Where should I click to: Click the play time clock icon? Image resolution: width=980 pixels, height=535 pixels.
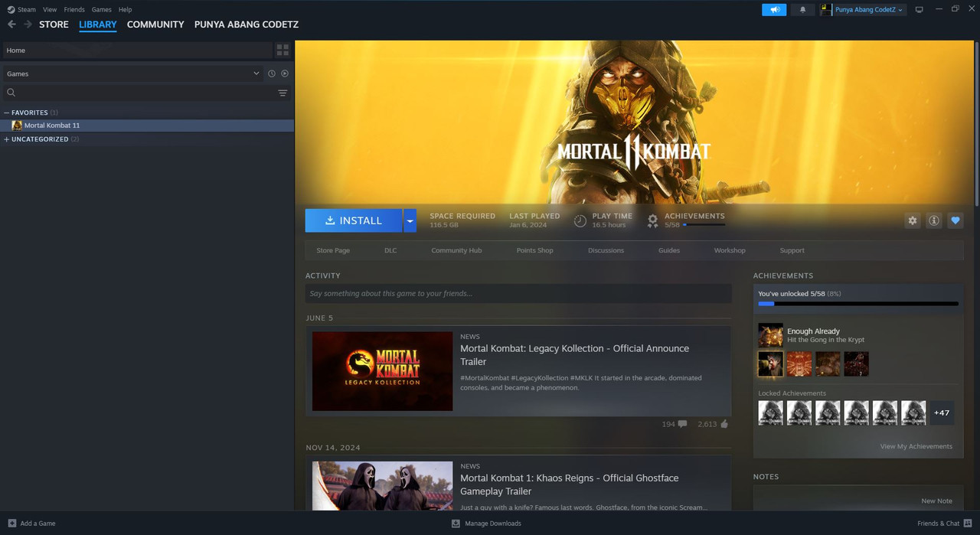580,220
